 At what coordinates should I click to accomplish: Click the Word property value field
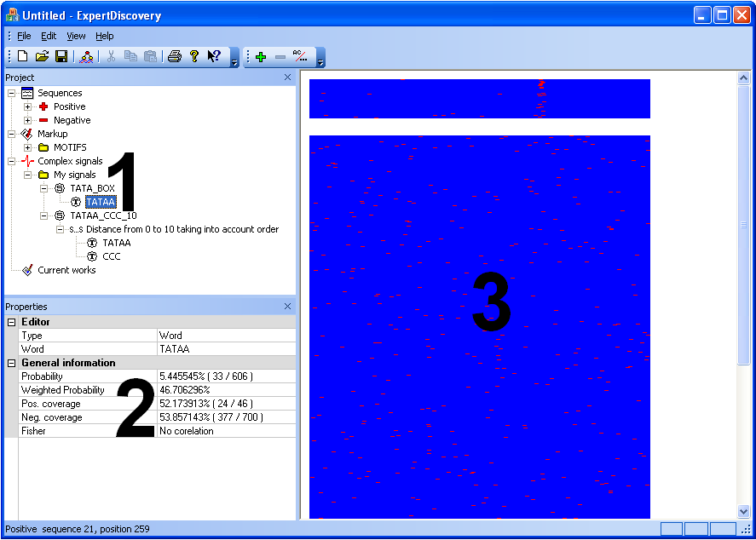(x=227, y=349)
